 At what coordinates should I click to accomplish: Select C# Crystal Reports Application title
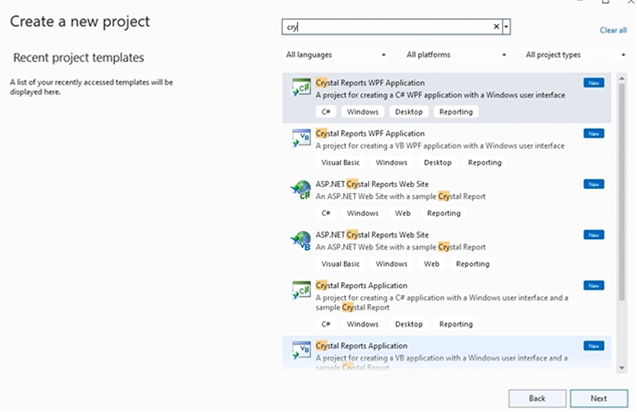pyautogui.click(x=362, y=286)
